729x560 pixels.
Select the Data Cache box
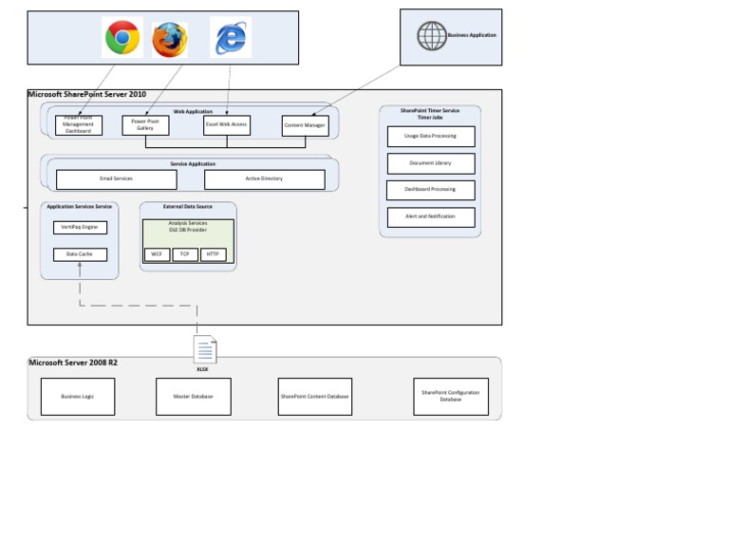coord(80,254)
